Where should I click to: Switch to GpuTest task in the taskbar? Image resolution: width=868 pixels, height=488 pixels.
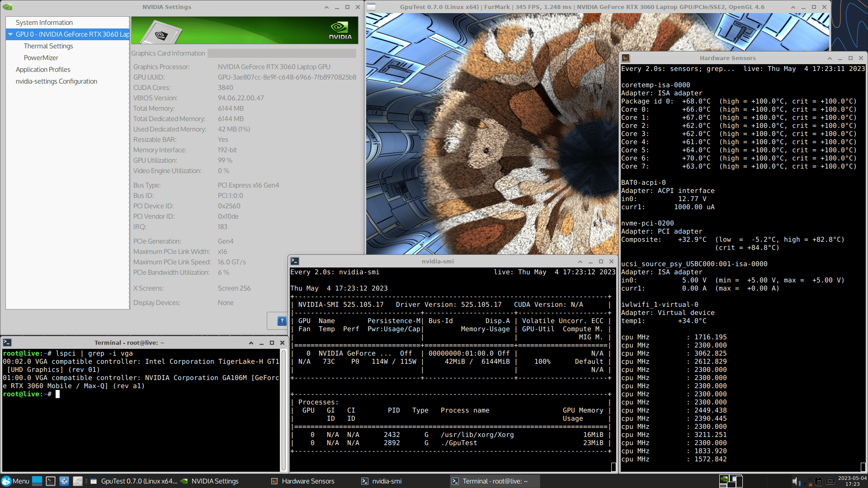tap(134, 481)
